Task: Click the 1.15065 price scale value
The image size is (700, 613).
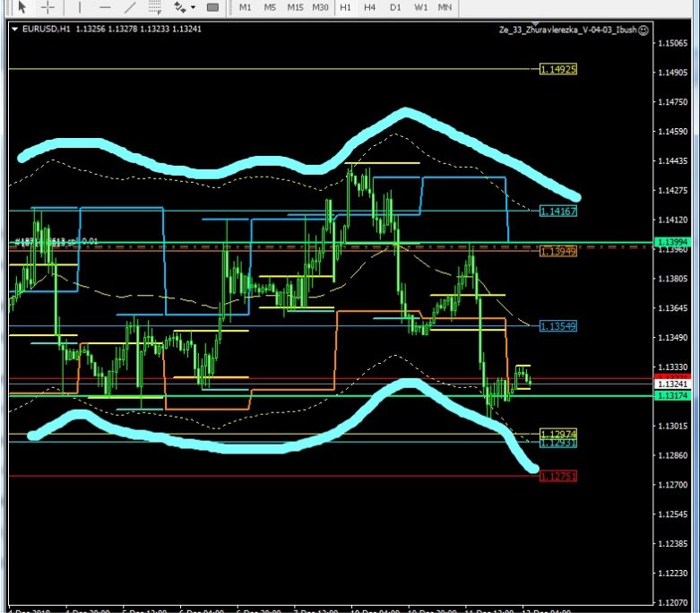Action: tap(673, 43)
